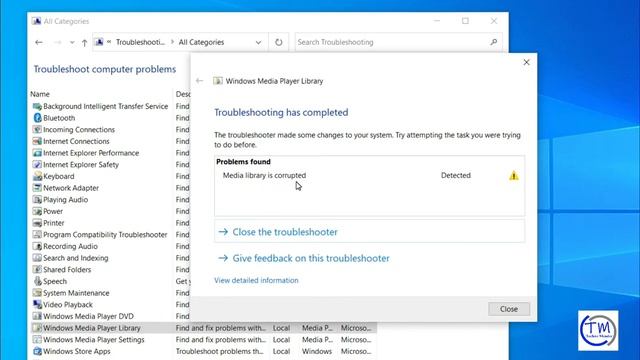Click the Incoming Connections icon

pyautogui.click(x=37, y=130)
